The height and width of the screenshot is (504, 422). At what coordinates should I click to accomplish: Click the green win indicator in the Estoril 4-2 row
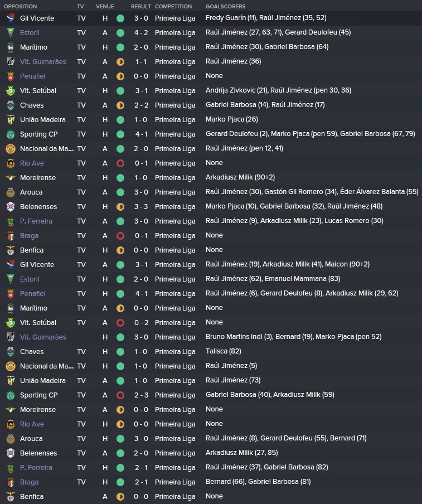[120, 33]
